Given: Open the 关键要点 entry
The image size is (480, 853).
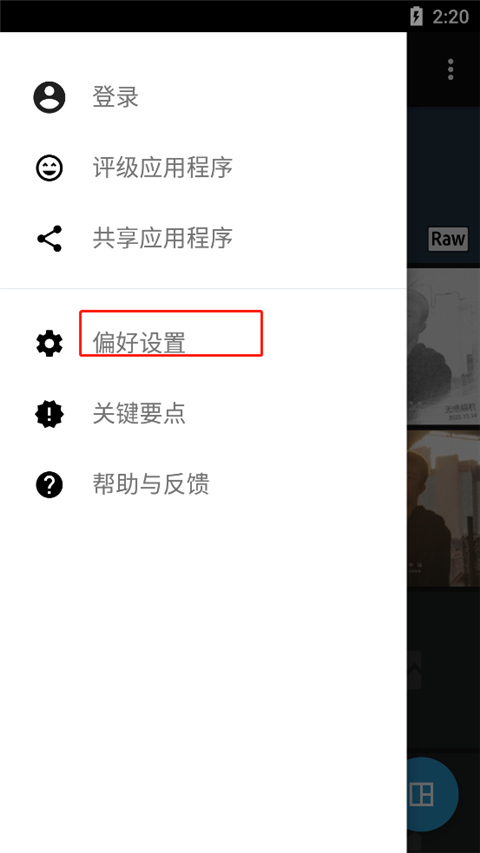Looking at the screenshot, I should (x=139, y=414).
